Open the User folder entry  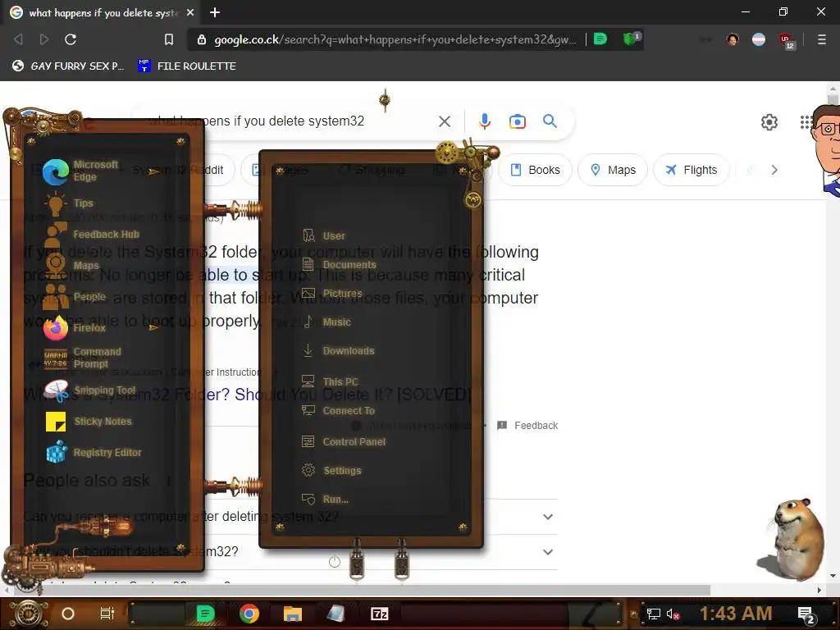(324, 235)
